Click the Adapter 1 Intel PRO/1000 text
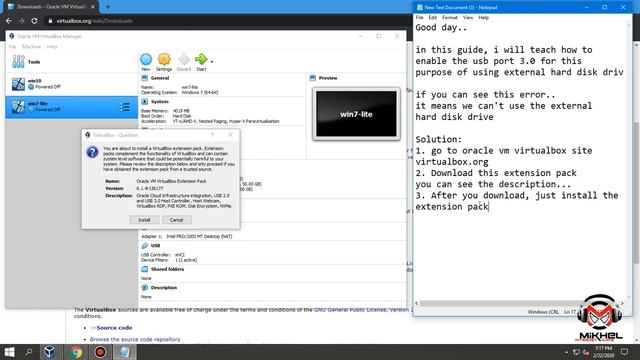Image resolution: width=640 pixels, height=360 pixels. click(x=187, y=236)
